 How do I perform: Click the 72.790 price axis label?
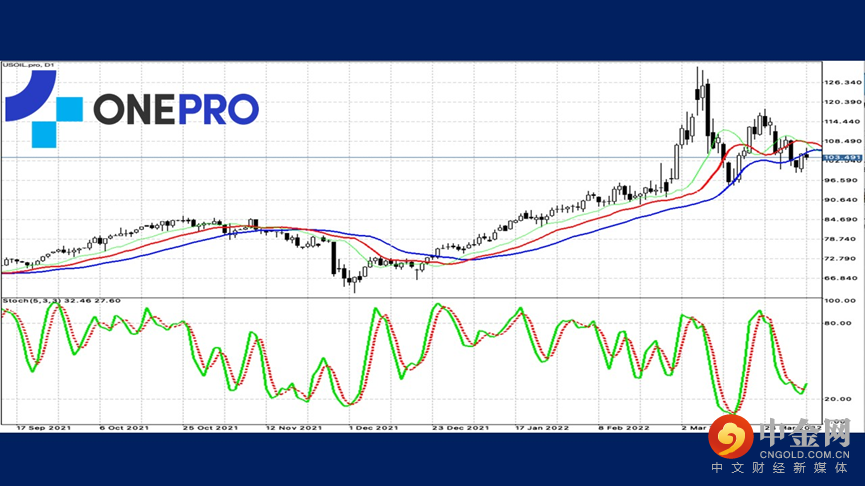point(842,259)
